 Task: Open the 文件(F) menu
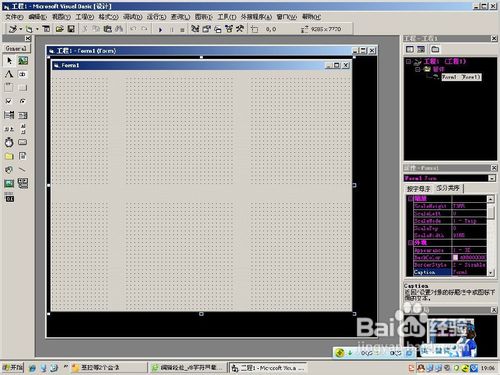pyautogui.click(x=14, y=17)
